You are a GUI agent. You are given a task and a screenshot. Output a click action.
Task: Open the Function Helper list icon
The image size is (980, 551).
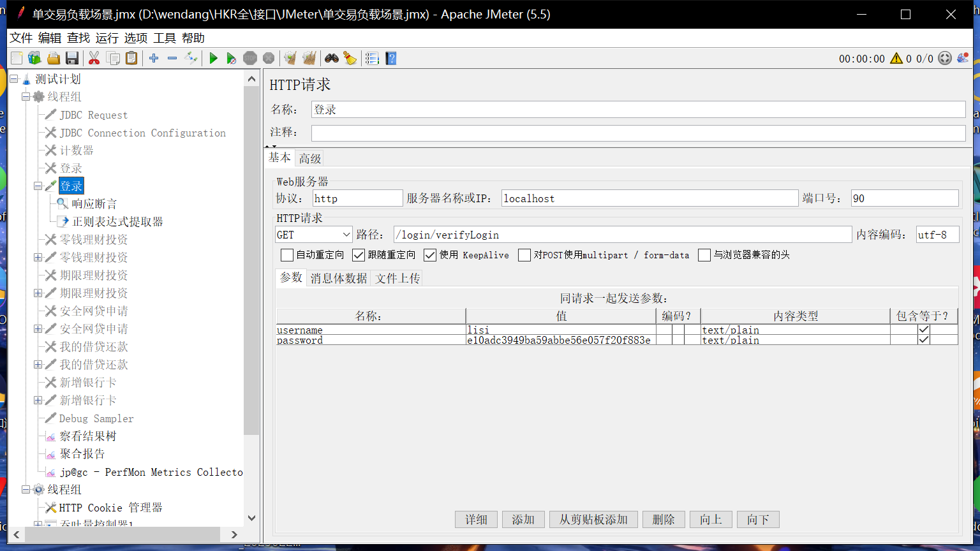(372, 59)
